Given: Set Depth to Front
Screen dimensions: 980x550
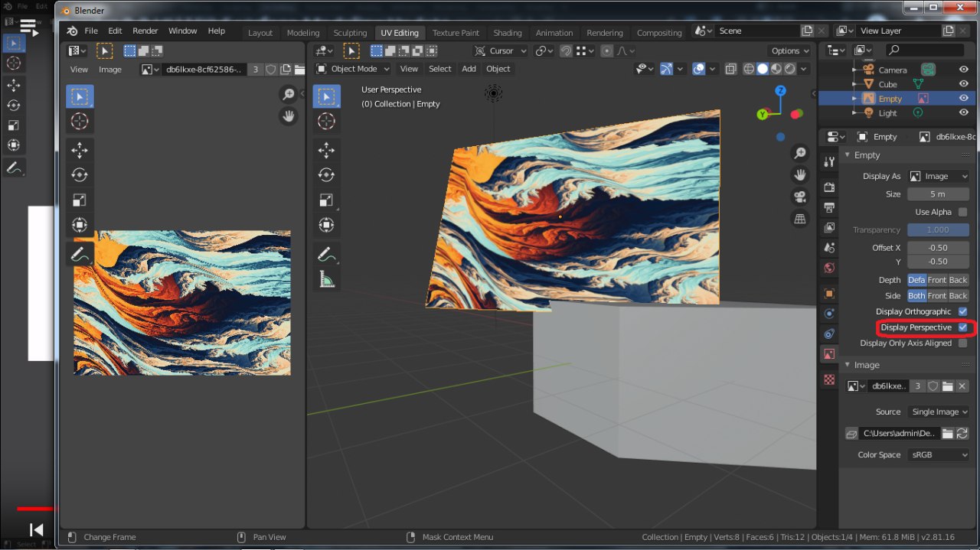Looking at the screenshot, I should tap(937, 280).
